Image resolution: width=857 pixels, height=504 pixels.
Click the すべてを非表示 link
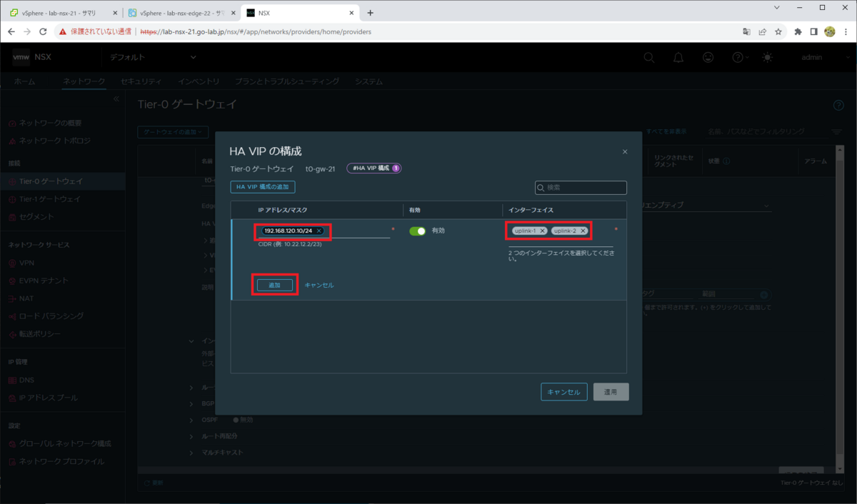[x=666, y=132]
